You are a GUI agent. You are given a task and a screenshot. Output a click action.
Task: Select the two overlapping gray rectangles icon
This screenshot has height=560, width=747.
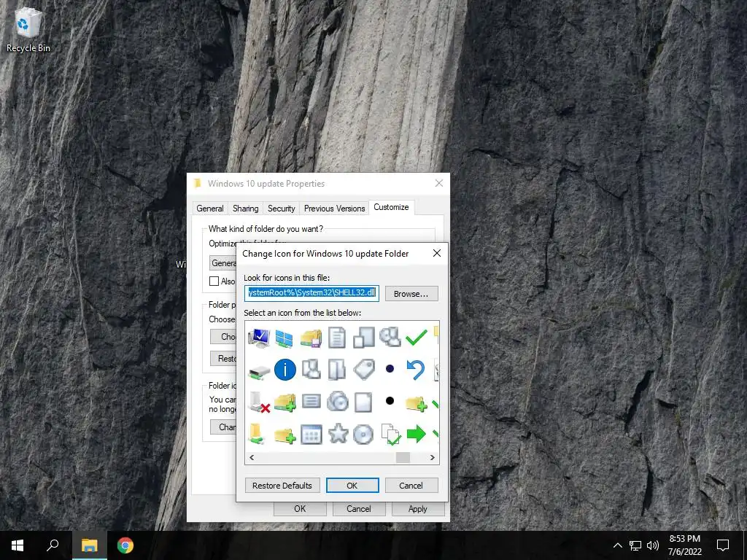pos(363,338)
